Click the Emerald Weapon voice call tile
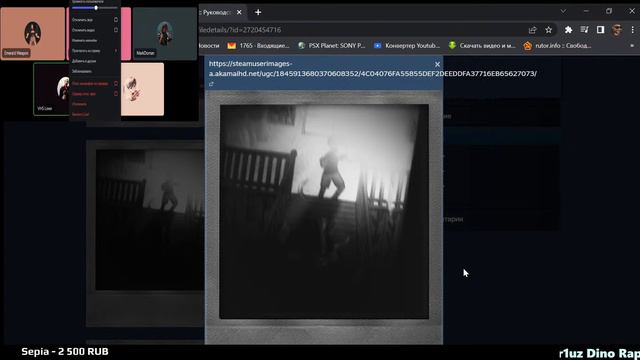 click(x=33, y=33)
